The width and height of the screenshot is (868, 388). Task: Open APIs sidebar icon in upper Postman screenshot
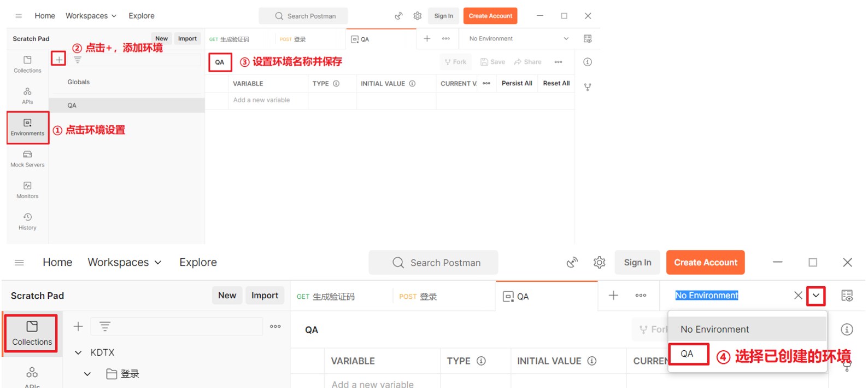(x=27, y=95)
